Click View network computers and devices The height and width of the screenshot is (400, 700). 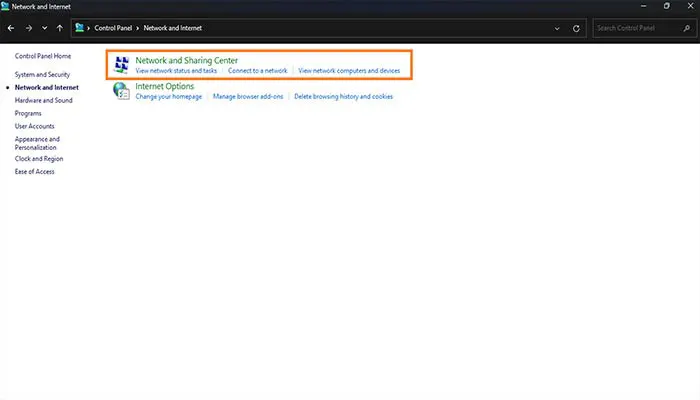point(349,71)
